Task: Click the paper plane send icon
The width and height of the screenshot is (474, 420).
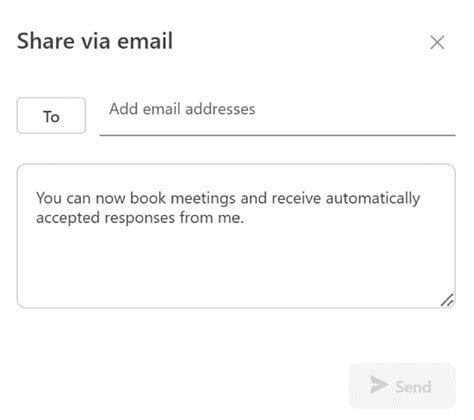Action: (379, 384)
